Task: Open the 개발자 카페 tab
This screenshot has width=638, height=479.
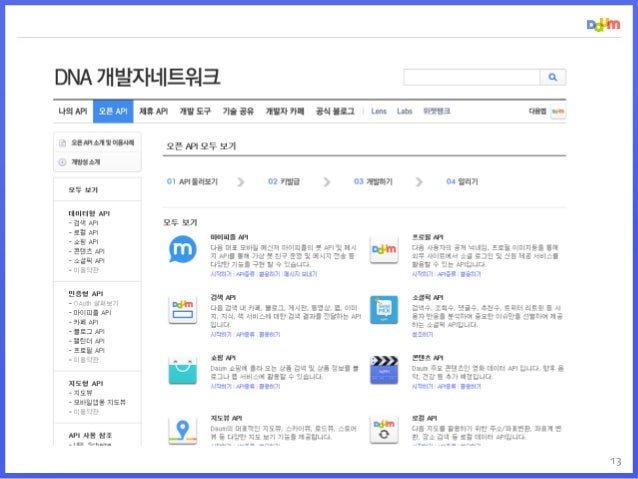Action: pos(285,111)
